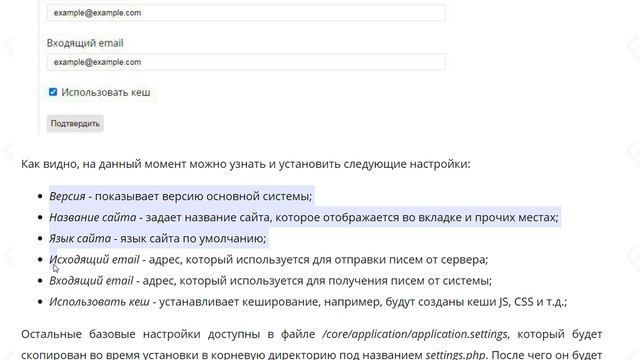Screen dimensions: 640x360
Task: Click the path /core/application/application.settings
Action: click(x=415, y=334)
